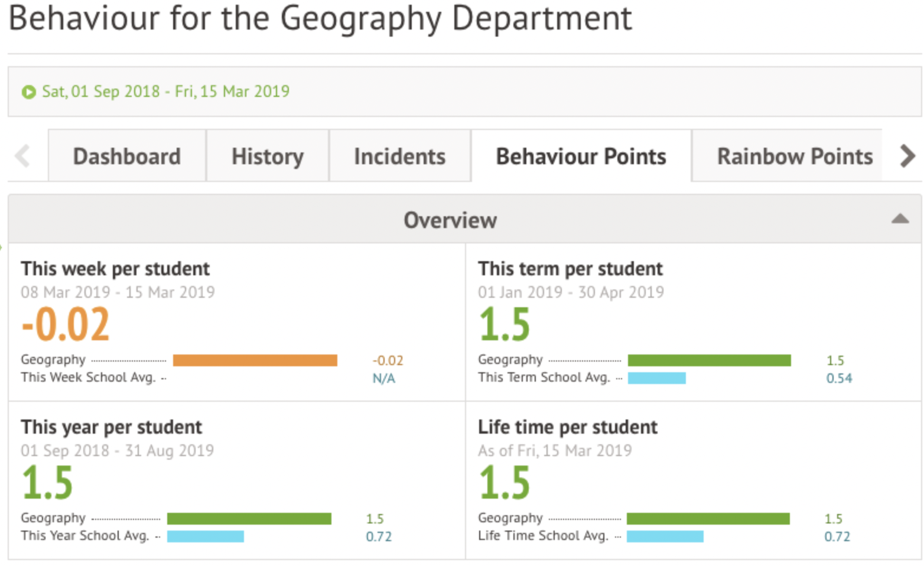Switch to the History tab
Image resolution: width=924 pixels, height=566 pixels.
(x=267, y=157)
